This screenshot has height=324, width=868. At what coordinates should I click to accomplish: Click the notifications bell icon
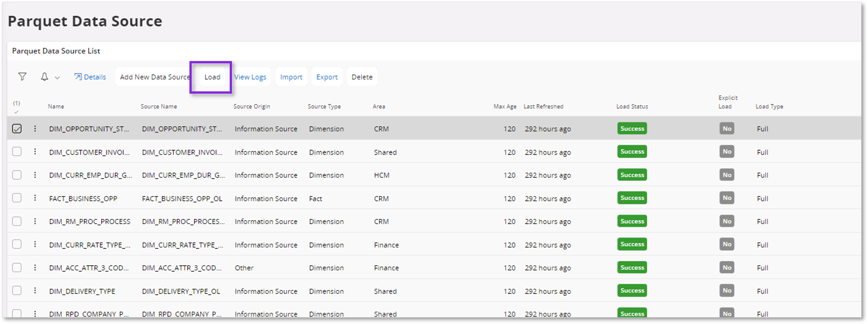coord(45,77)
